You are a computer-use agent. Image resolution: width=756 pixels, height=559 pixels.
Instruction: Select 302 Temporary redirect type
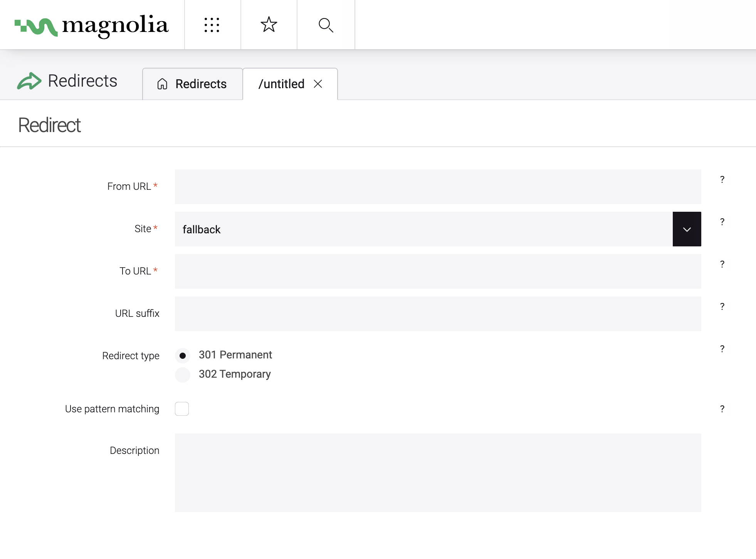(x=183, y=375)
